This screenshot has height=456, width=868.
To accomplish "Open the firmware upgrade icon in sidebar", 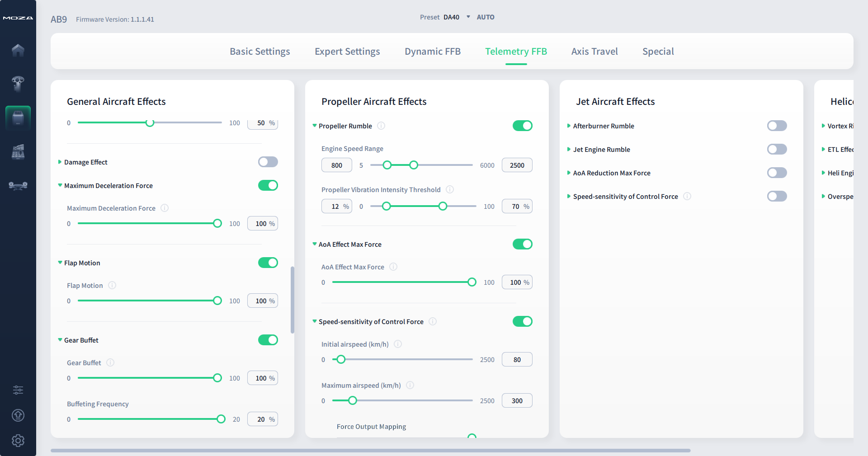I will point(18,415).
